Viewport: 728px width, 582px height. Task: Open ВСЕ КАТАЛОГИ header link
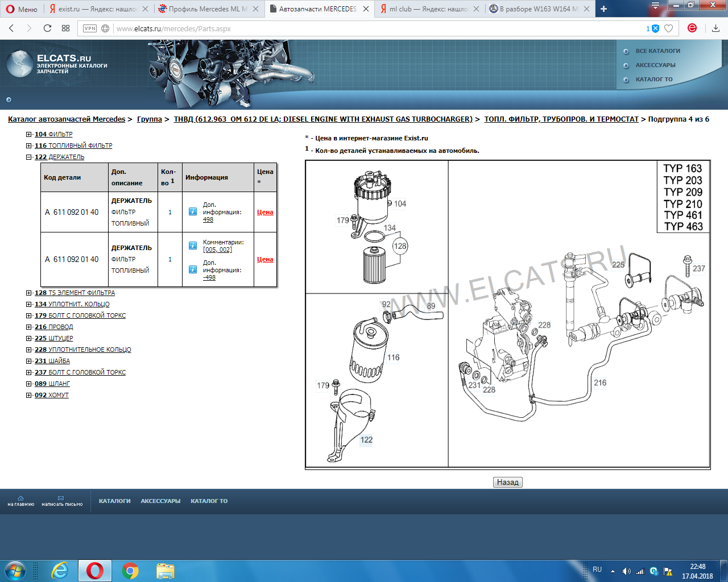pos(657,51)
